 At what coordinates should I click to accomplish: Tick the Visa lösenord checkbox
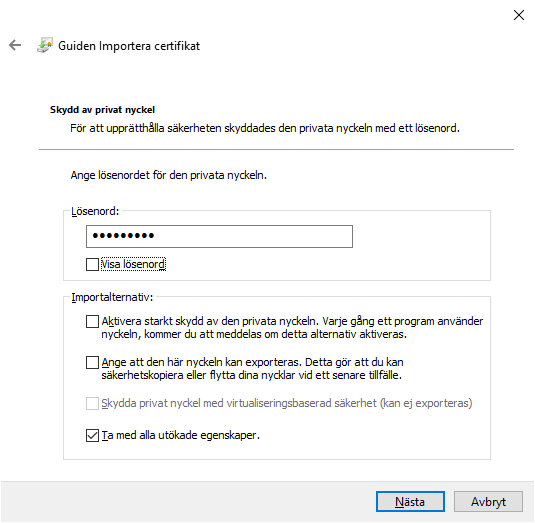(x=92, y=264)
